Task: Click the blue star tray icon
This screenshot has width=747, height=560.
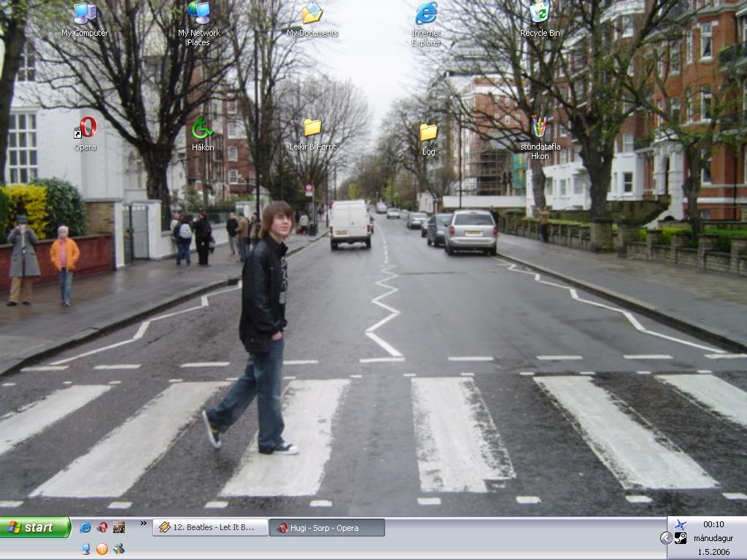Action: coord(681,525)
